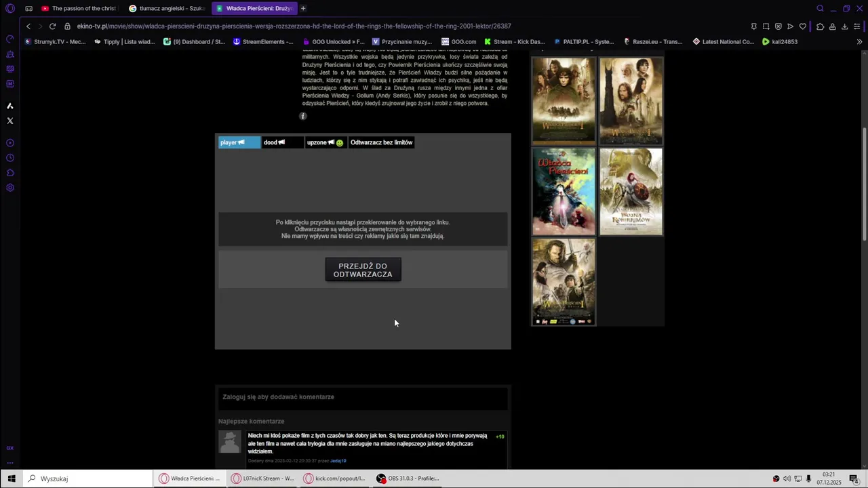Select the 'player' source tab
This screenshot has height=488, width=868.
(x=239, y=142)
